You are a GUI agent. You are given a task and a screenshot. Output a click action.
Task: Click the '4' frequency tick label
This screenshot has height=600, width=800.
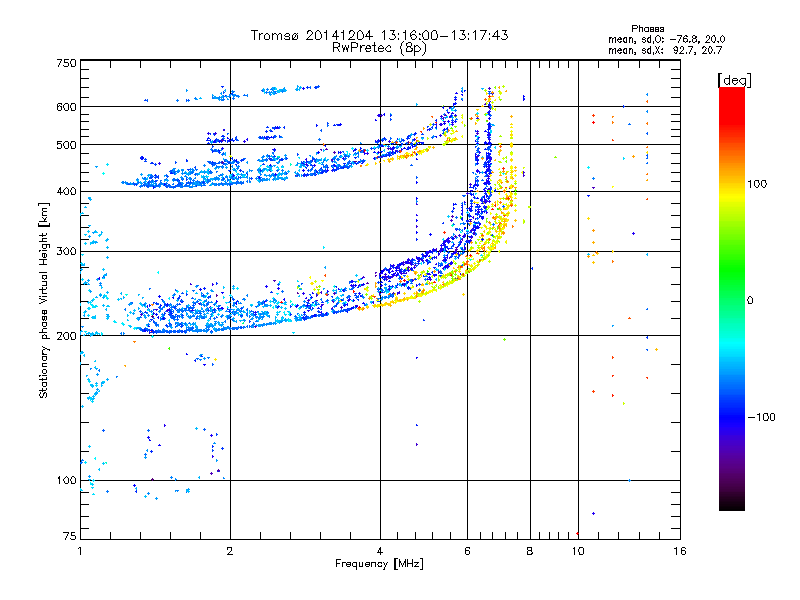pos(380,551)
